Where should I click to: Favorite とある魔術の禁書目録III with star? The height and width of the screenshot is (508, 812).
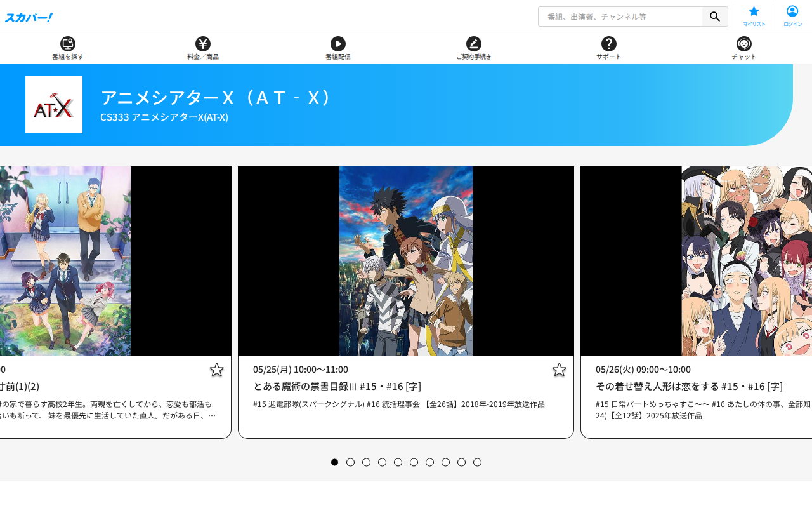559,370
